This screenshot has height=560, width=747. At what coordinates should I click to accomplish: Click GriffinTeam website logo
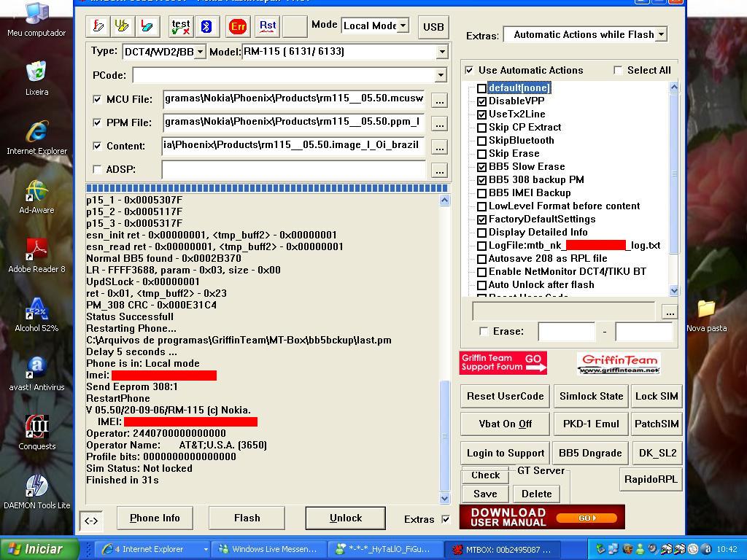point(619,363)
